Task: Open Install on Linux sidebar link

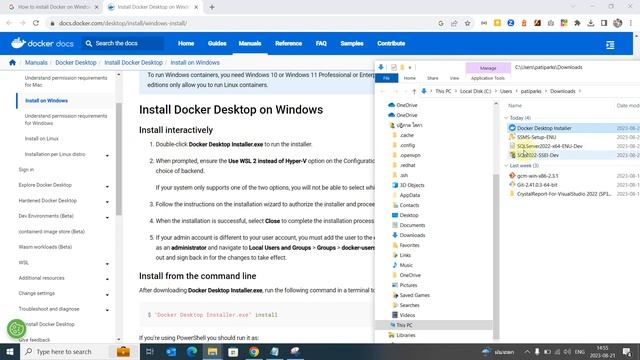Action: pos(42,139)
